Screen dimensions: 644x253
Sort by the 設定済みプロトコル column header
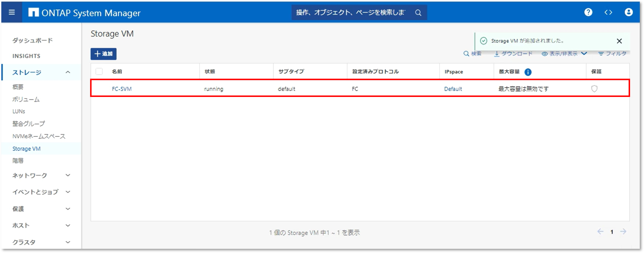(x=376, y=71)
